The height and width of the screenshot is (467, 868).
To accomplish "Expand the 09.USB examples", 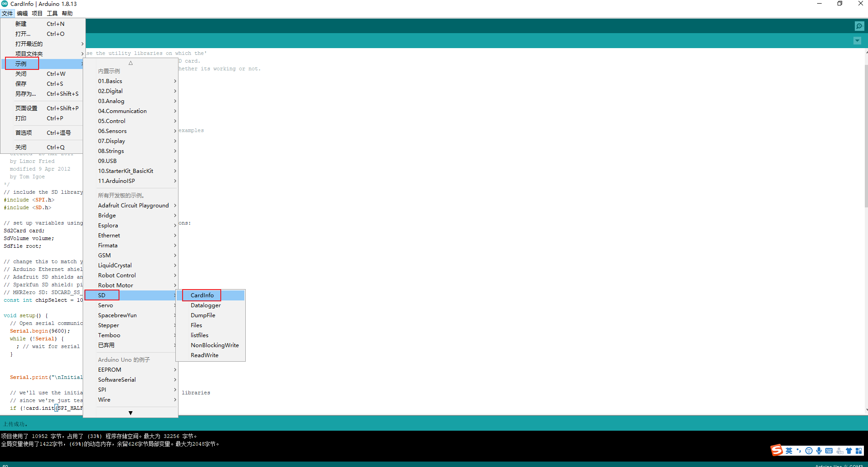I will click(x=130, y=161).
